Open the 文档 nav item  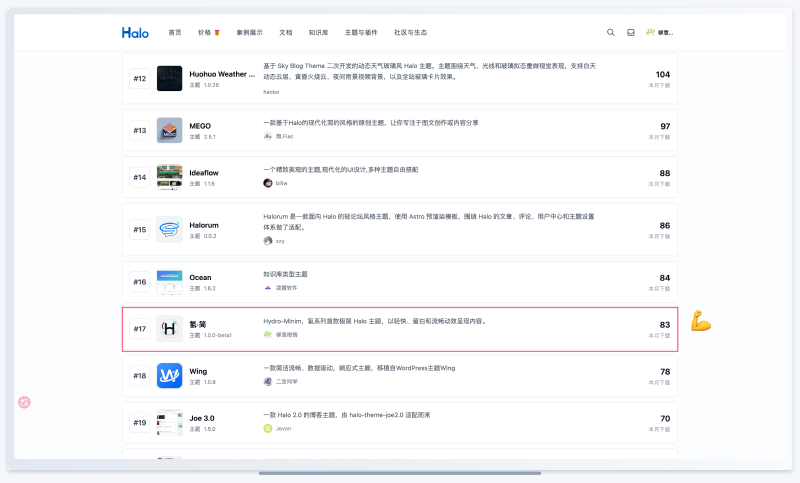pyautogui.click(x=286, y=32)
